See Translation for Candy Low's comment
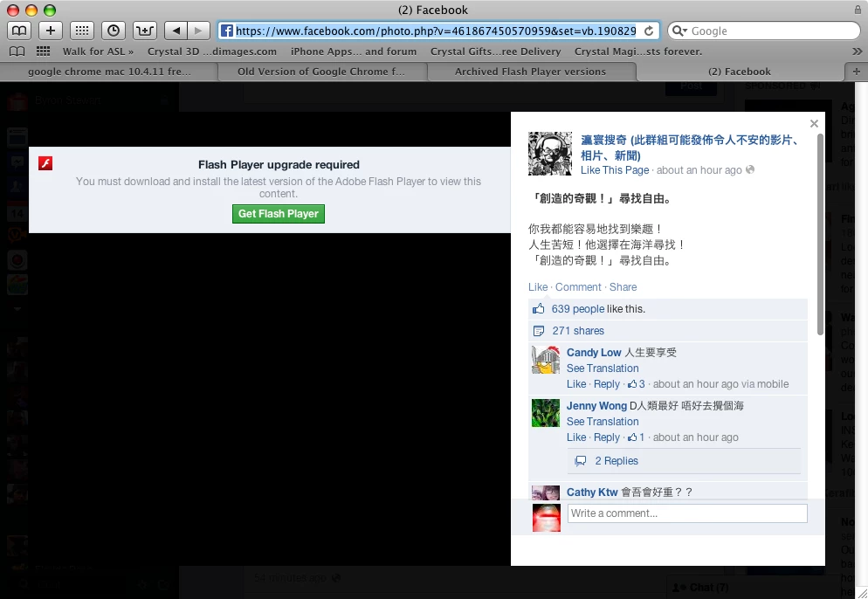 click(x=603, y=368)
